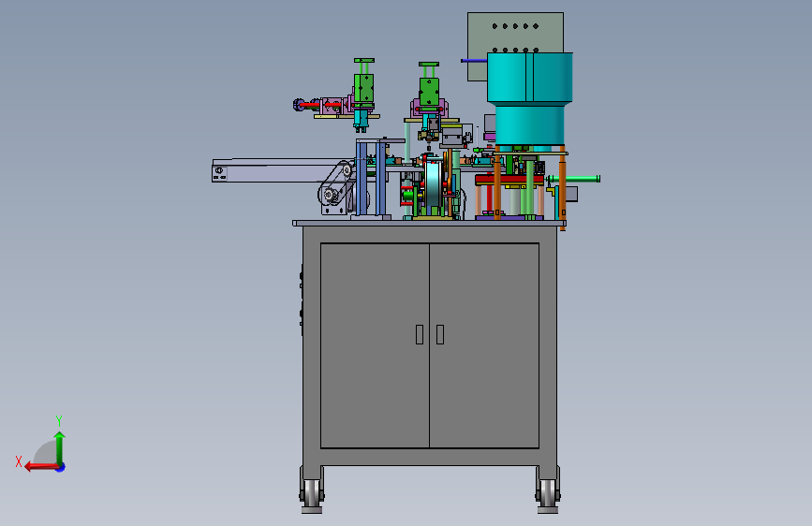
Task: Select the left cabinet door of the machine
Action: click(375, 345)
